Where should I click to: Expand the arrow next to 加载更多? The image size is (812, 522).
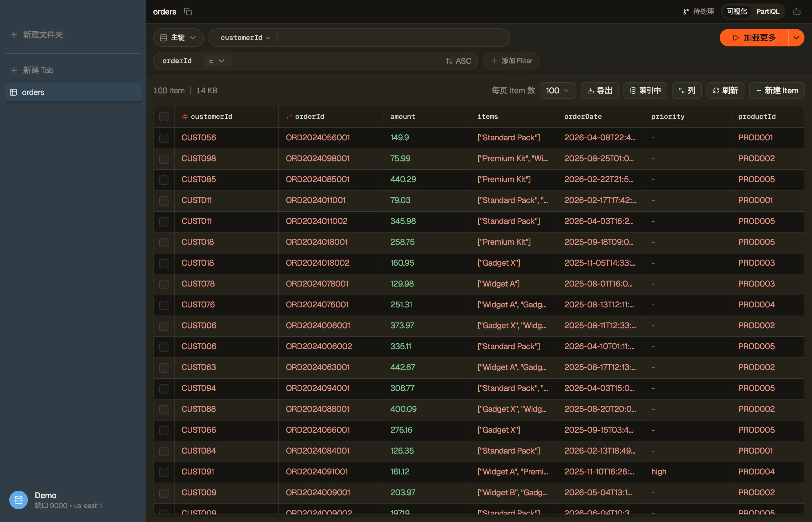tap(796, 38)
